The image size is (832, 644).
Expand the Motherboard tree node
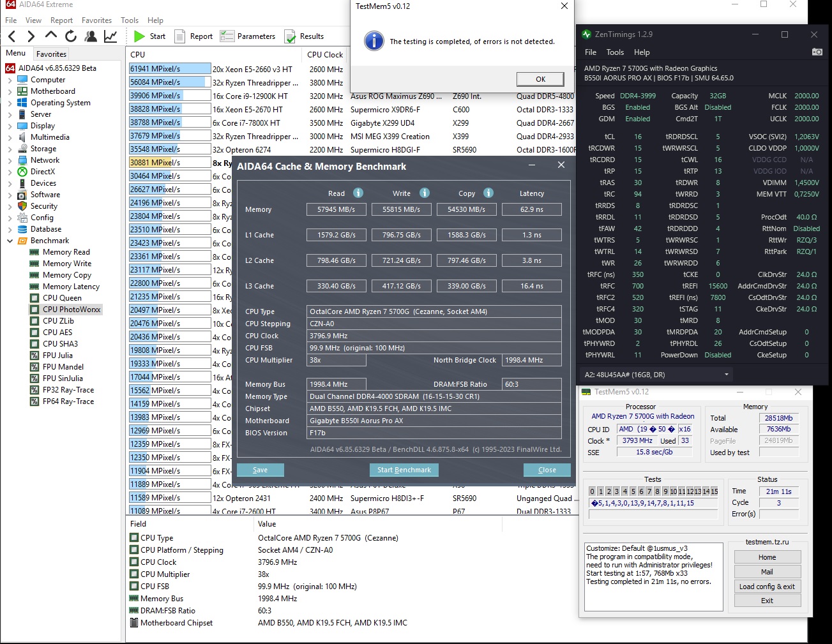pyautogui.click(x=10, y=92)
